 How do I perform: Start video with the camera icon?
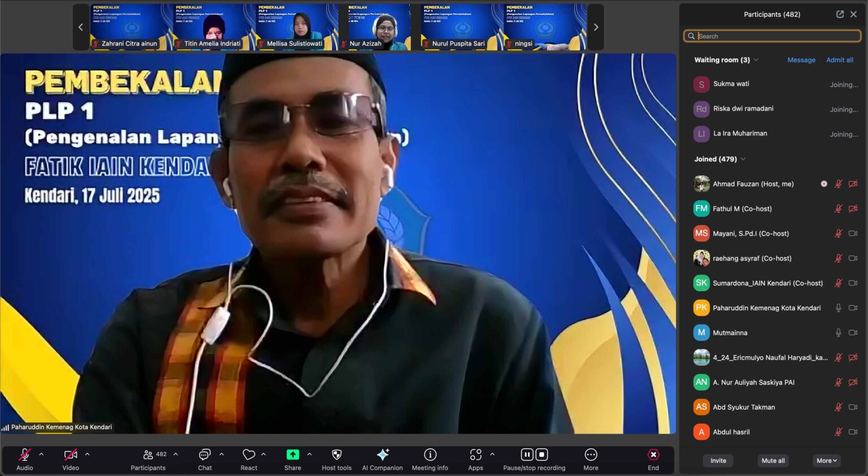tap(71, 455)
